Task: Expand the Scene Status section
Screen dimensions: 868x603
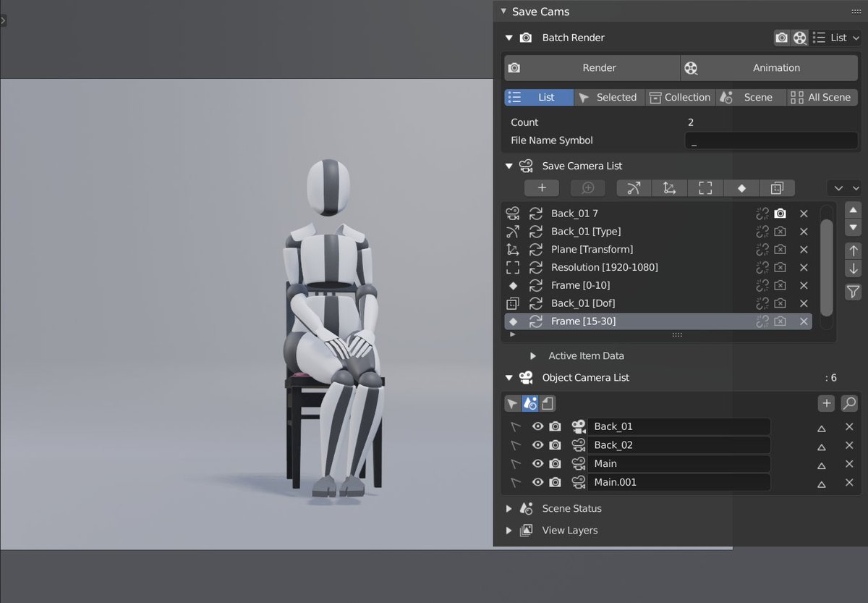Action: point(509,509)
